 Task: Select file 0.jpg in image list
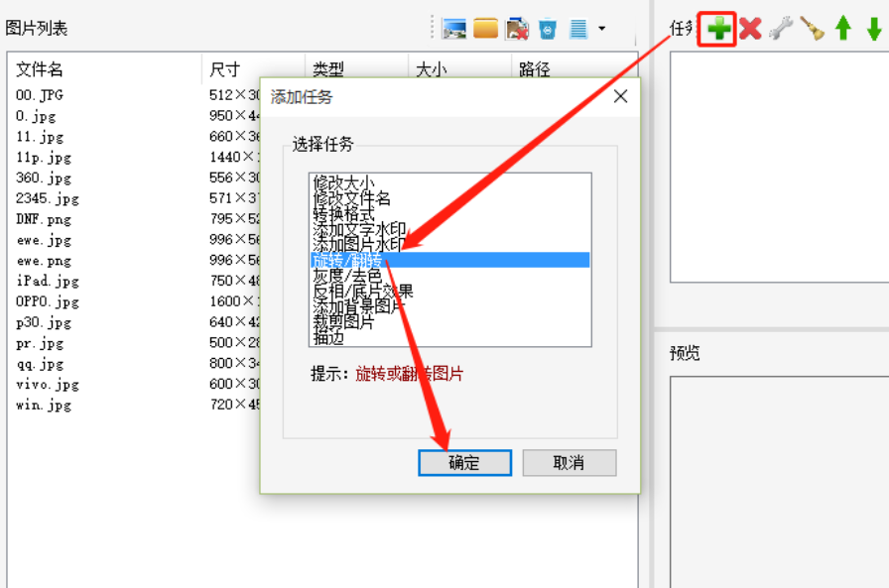coord(36,116)
